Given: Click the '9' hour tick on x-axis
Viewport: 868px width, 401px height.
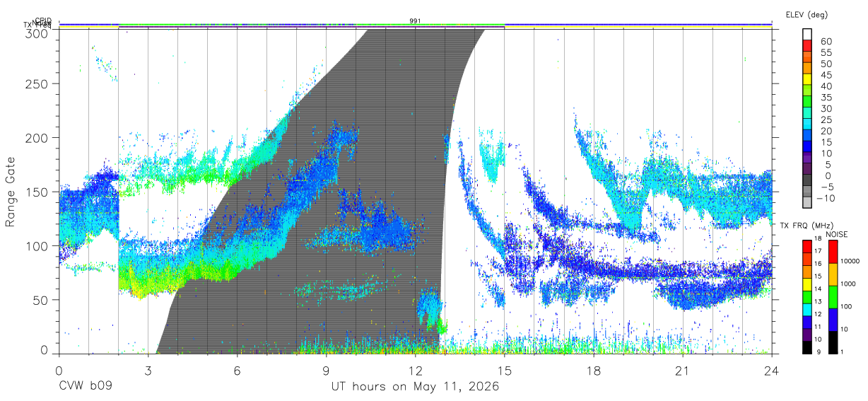Looking at the screenshot, I should (326, 371).
